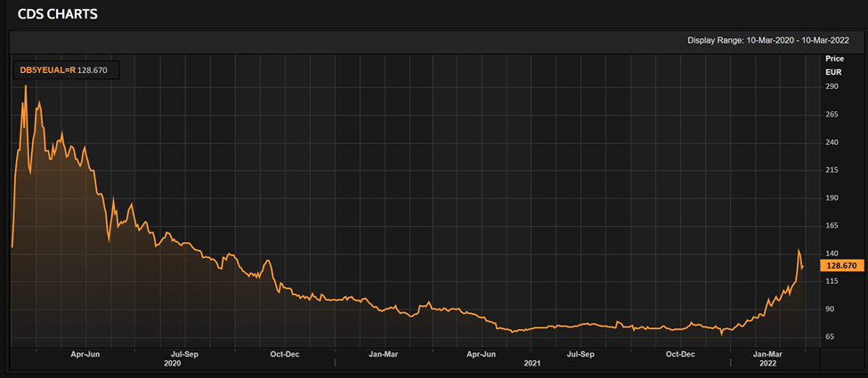Image resolution: width=868 pixels, height=378 pixels.
Task: Click the 290 price axis label
Action: [832, 86]
